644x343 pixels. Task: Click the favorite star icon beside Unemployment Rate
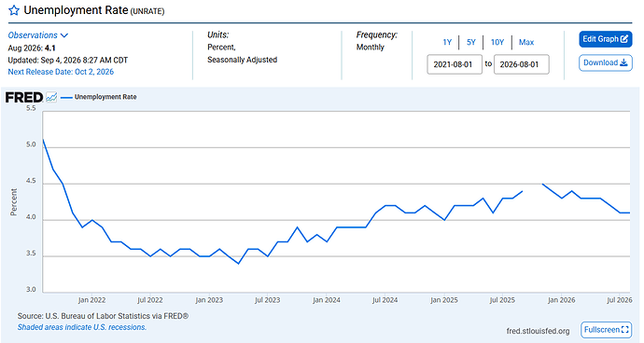tap(14, 10)
